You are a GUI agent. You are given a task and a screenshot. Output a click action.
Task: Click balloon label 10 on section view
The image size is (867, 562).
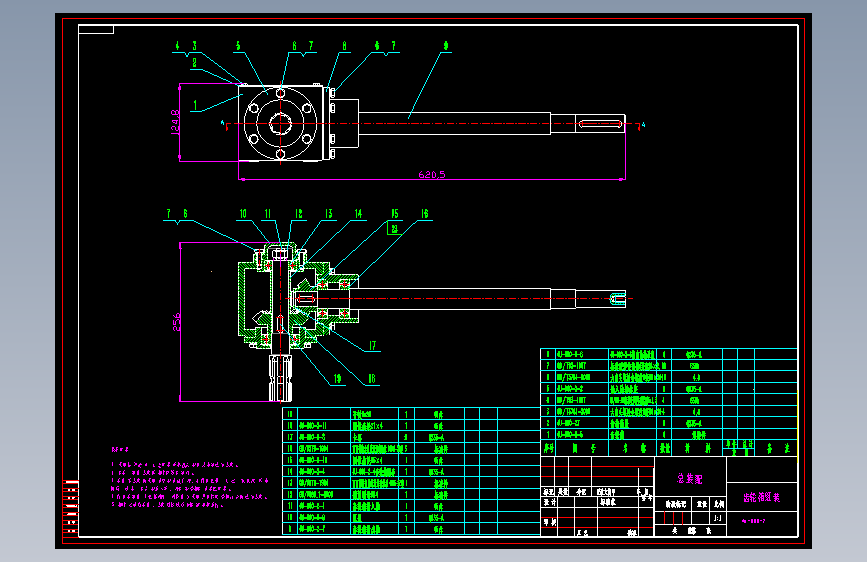tap(243, 214)
